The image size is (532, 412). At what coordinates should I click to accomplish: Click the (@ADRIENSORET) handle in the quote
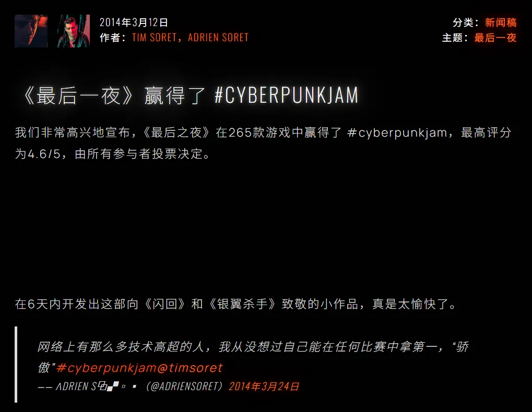coord(184,386)
